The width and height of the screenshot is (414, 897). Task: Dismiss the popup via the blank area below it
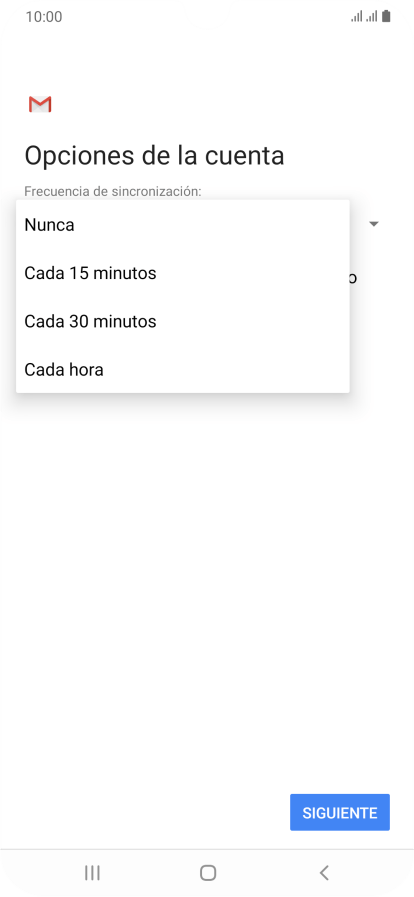pyautogui.click(x=207, y=572)
